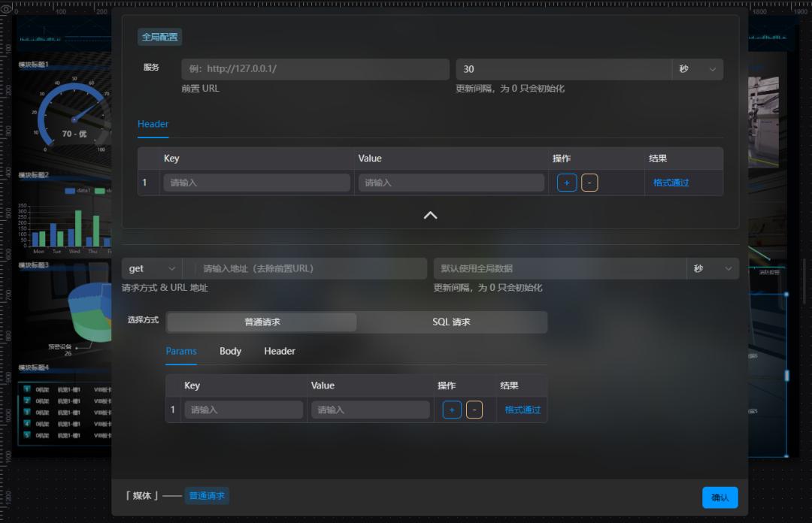Click the 前置 URL input field
This screenshot has width=812, height=523.
[x=314, y=69]
